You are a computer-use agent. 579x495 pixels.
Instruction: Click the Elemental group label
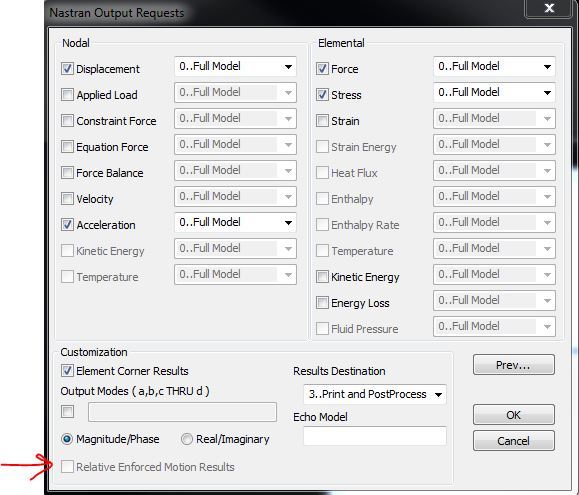click(x=341, y=43)
